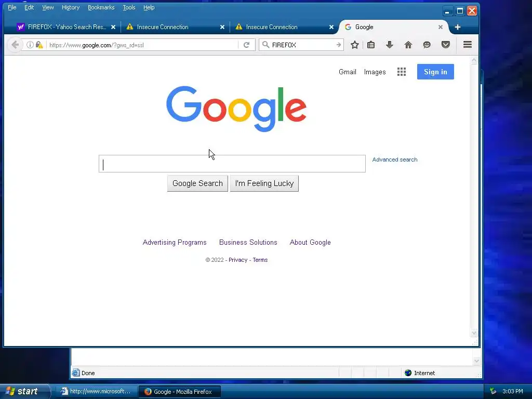Click the page scrollbar down arrow
The height and width of the screenshot is (399, 532).
474,333
